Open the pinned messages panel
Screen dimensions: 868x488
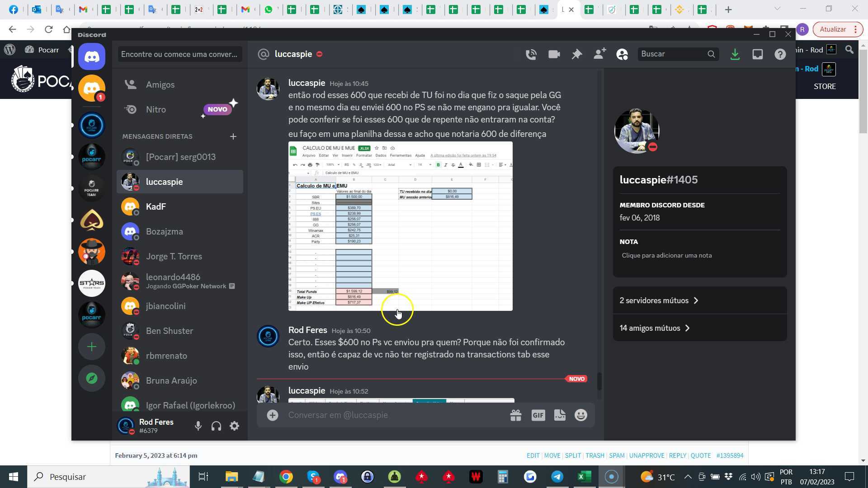[x=577, y=54]
